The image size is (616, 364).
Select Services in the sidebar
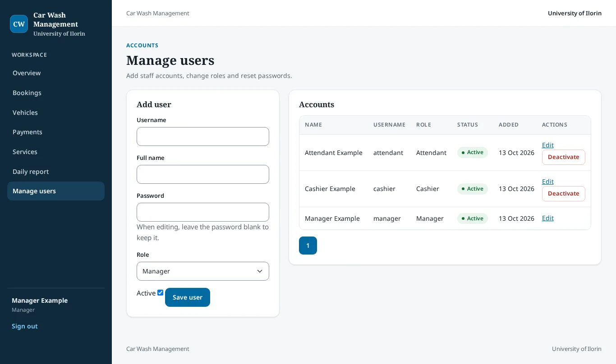click(56, 152)
